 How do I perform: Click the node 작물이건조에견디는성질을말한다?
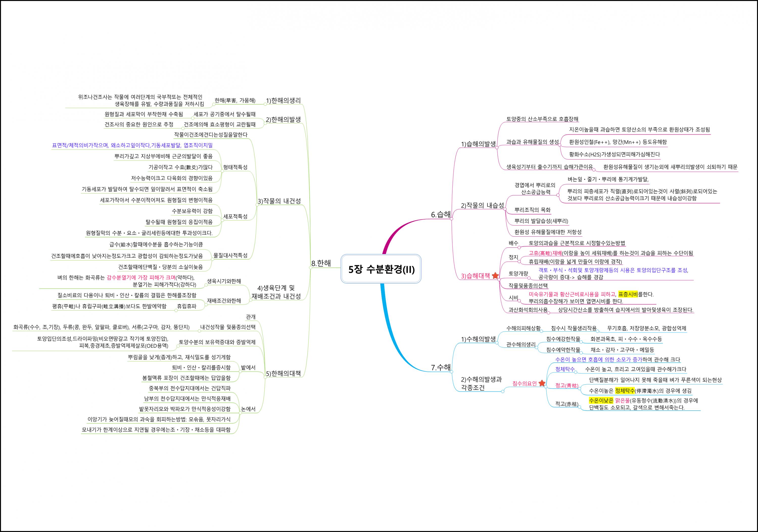211,135
